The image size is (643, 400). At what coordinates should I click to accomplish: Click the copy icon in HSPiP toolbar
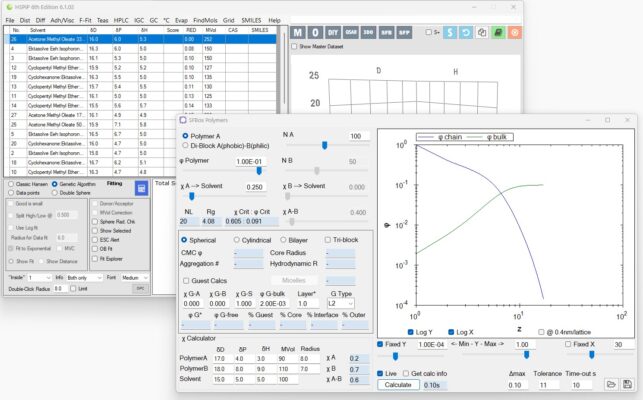click(482, 32)
